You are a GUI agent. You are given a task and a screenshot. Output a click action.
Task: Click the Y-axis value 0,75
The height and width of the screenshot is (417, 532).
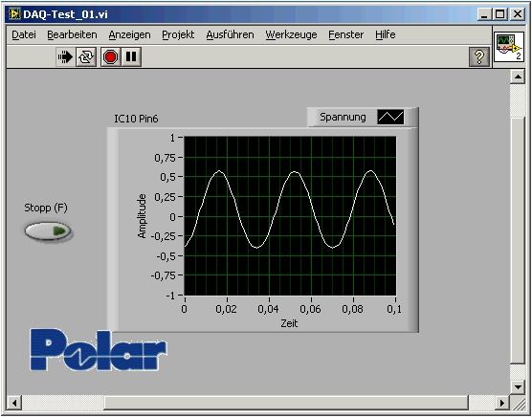click(x=166, y=158)
